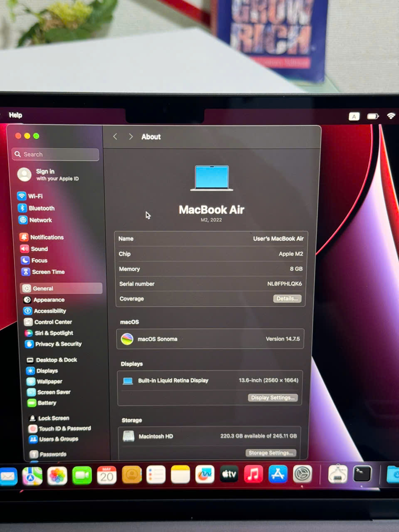The height and width of the screenshot is (532, 399).
Task: Go forward with the right chevron
Action: [131, 136]
